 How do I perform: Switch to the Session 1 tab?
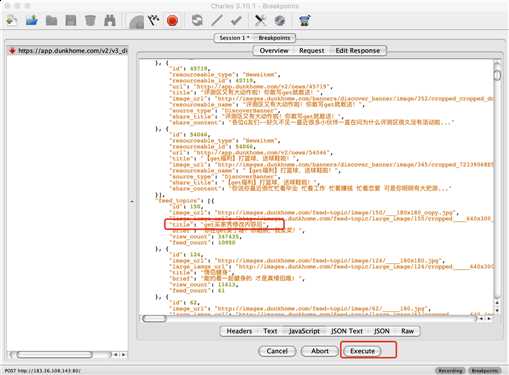(x=234, y=38)
